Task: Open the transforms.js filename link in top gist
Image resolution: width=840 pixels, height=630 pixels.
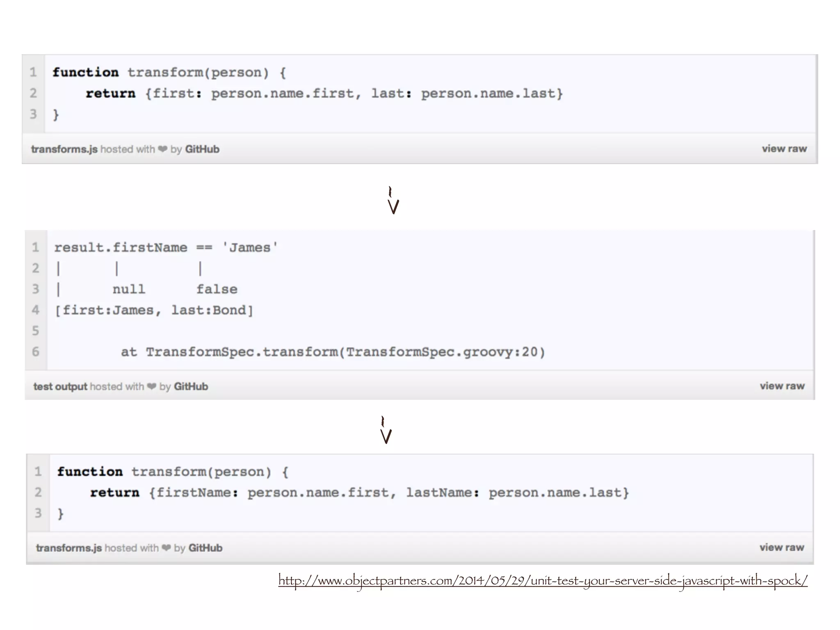Action: point(64,149)
